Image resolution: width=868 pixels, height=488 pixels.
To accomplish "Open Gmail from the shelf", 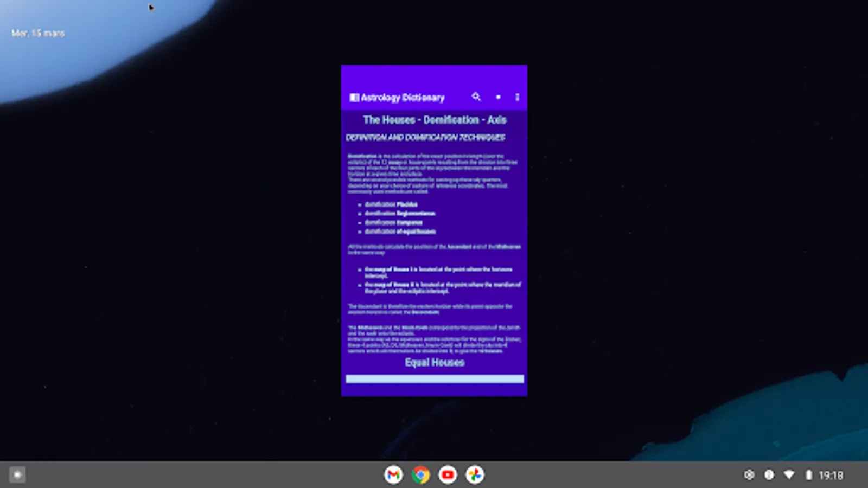I will tap(393, 475).
